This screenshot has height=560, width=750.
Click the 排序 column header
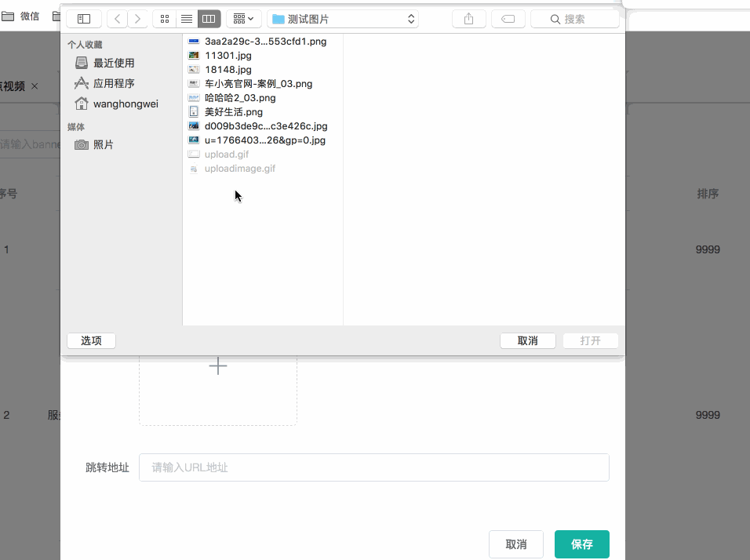(x=708, y=194)
